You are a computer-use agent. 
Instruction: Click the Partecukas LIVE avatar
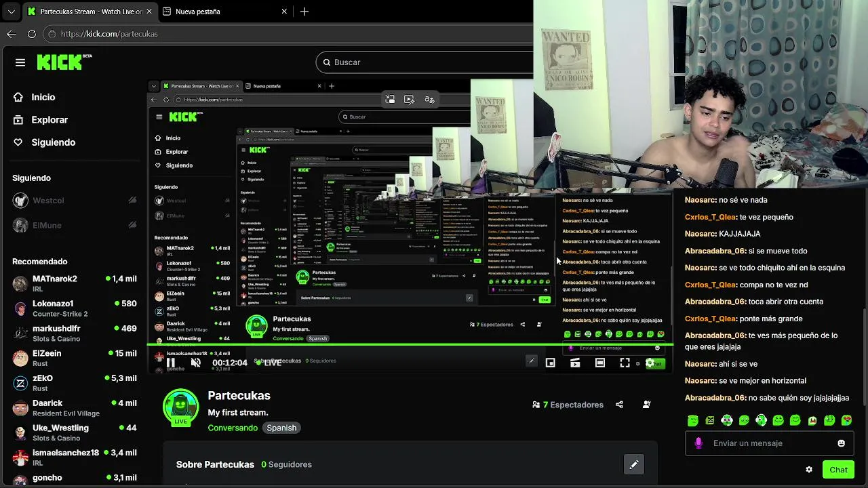pyautogui.click(x=180, y=407)
